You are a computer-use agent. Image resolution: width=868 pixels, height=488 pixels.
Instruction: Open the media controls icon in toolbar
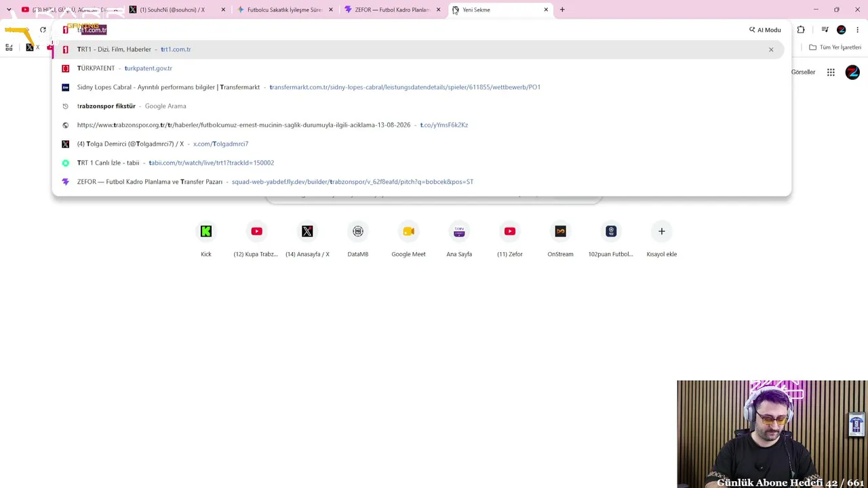coord(825,30)
